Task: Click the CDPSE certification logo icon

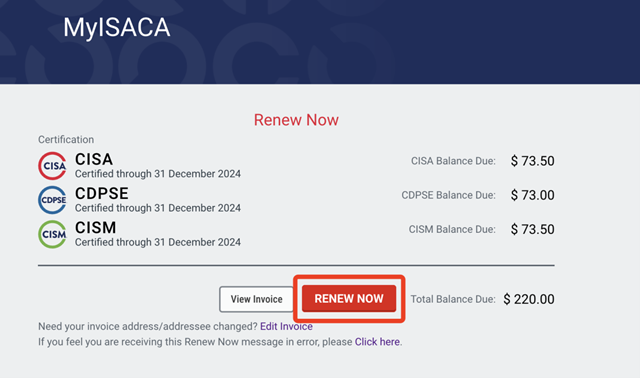Action: point(52,200)
